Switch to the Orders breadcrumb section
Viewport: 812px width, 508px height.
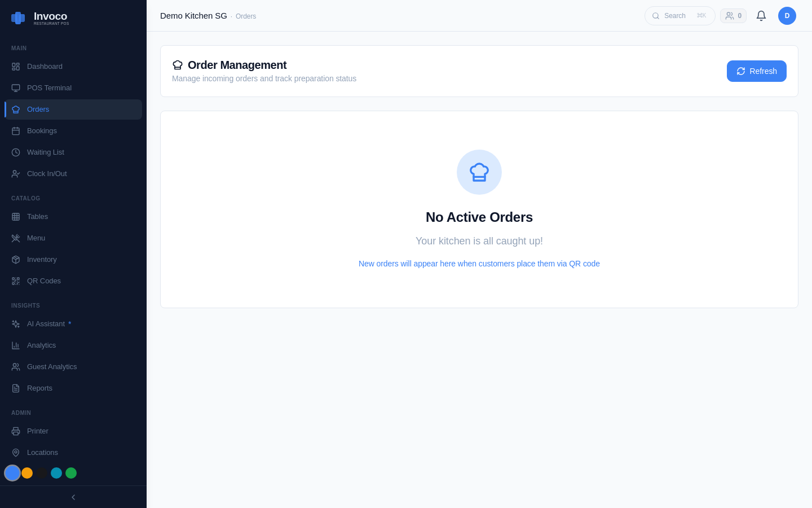coord(246,16)
